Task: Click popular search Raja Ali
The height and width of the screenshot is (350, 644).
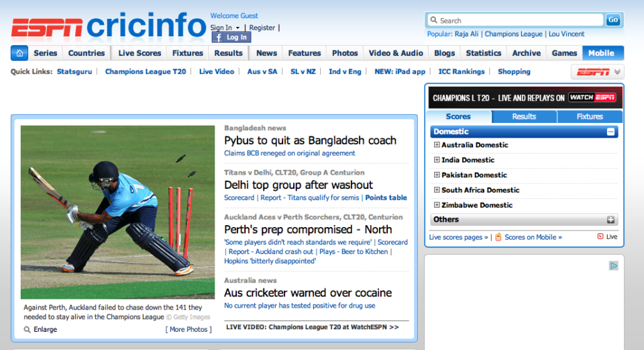Action: click(467, 34)
